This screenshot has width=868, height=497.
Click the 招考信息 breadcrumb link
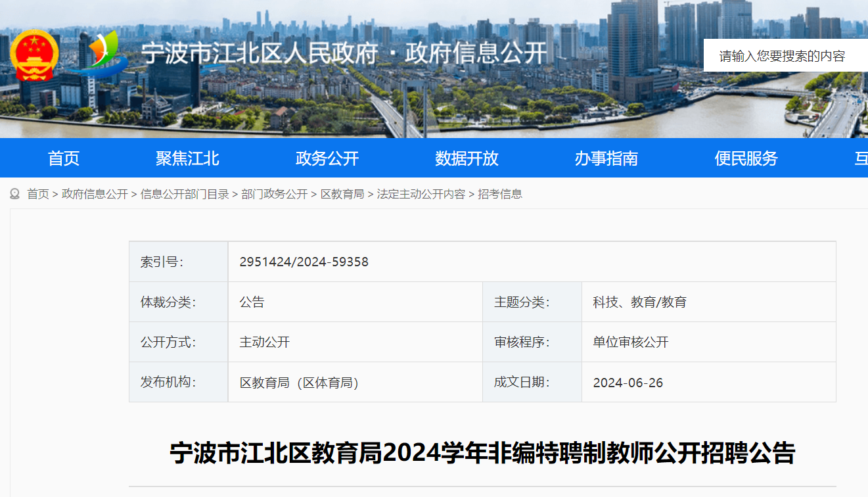(500, 194)
